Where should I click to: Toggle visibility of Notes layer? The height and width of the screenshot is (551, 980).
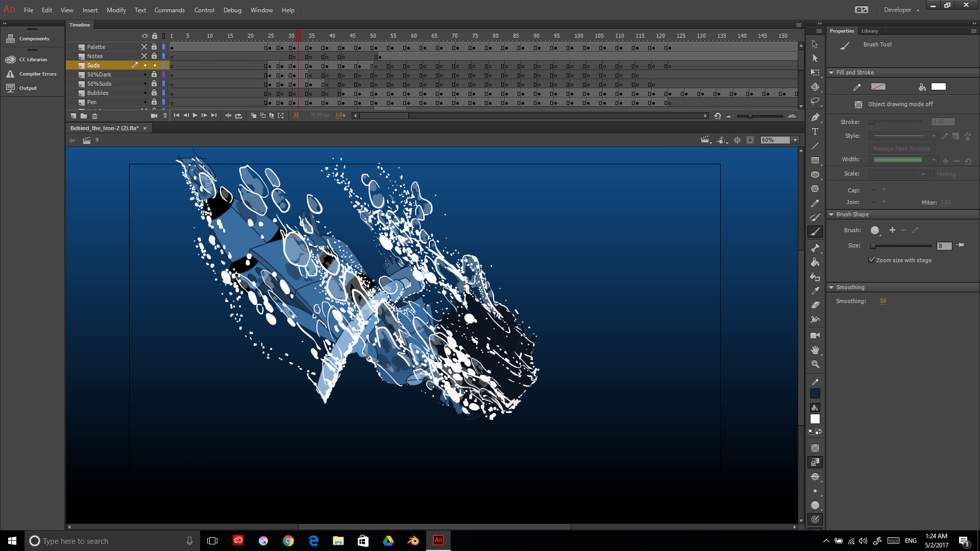[144, 56]
